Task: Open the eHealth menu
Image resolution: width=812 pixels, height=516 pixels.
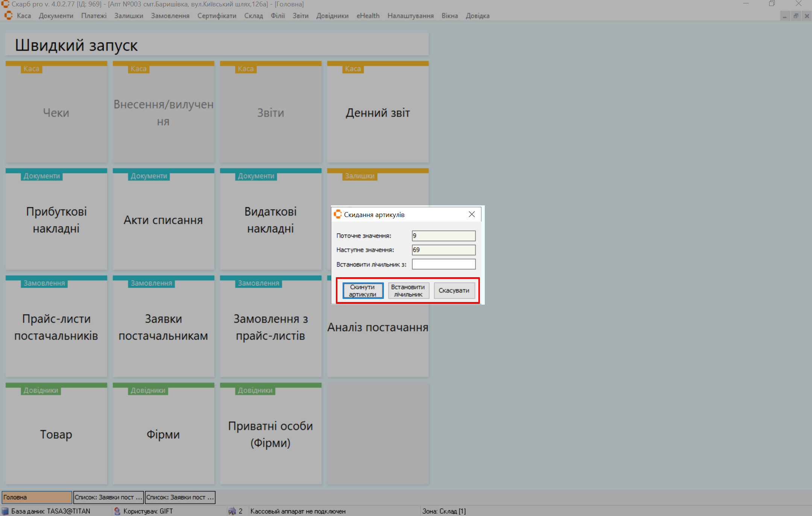Action: click(368, 16)
